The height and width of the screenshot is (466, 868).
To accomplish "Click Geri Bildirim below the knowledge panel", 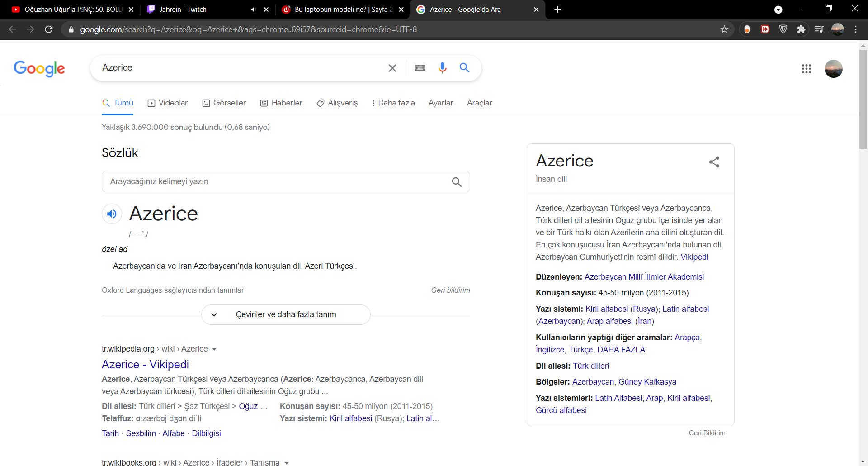I will coord(707,433).
